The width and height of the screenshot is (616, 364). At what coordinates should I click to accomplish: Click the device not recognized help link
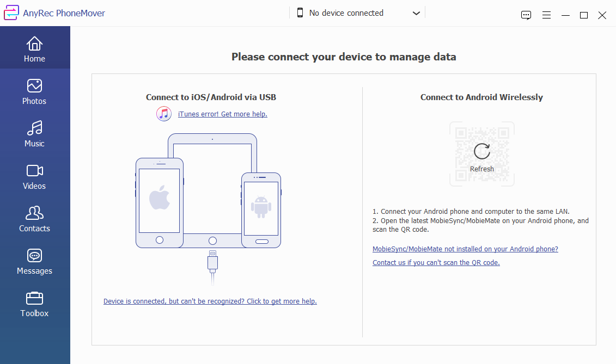click(210, 301)
